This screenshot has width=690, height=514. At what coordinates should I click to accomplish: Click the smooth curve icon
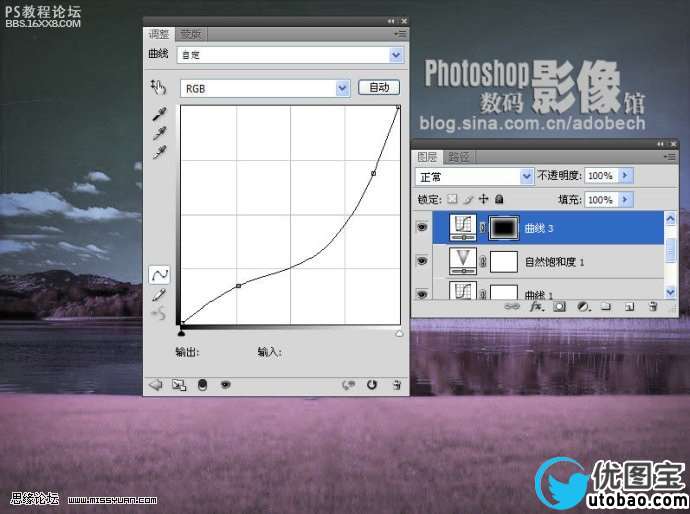pyautogui.click(x=159, y=313)
